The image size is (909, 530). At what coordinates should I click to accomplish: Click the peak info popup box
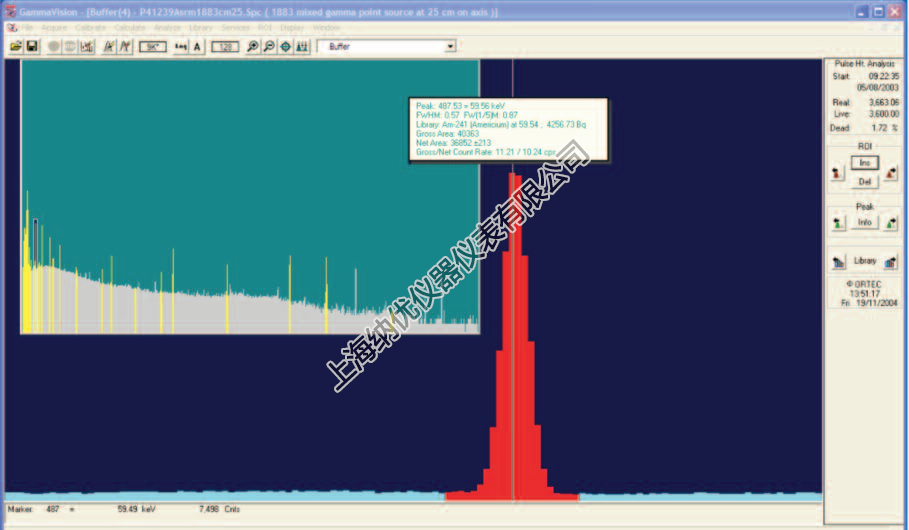pos(508,129)
